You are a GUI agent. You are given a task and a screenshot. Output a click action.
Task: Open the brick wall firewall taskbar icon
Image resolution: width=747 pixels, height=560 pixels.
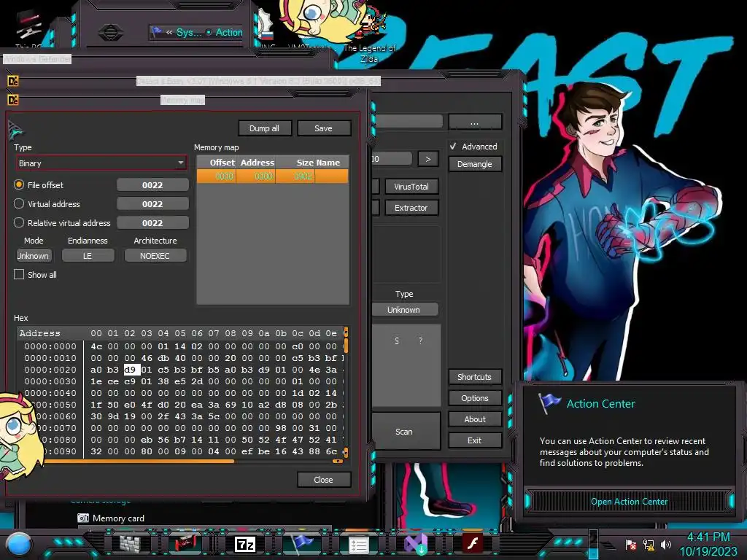(130, 544)
